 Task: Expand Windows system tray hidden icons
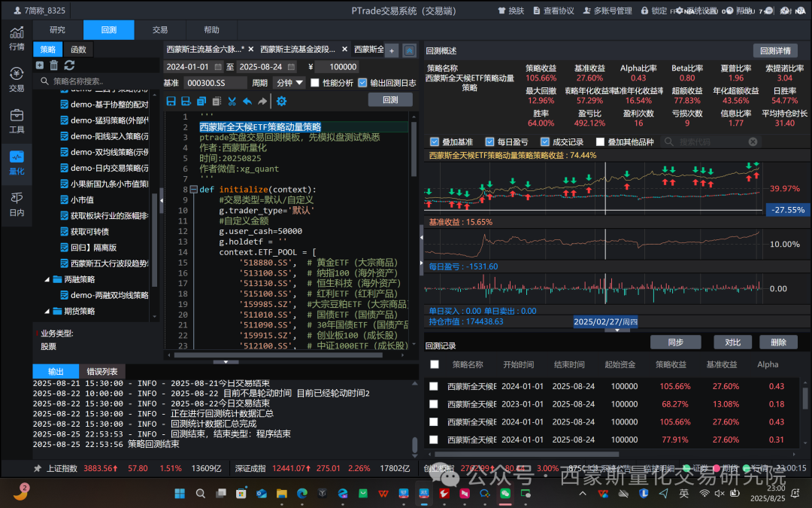(x=583, y=494)
